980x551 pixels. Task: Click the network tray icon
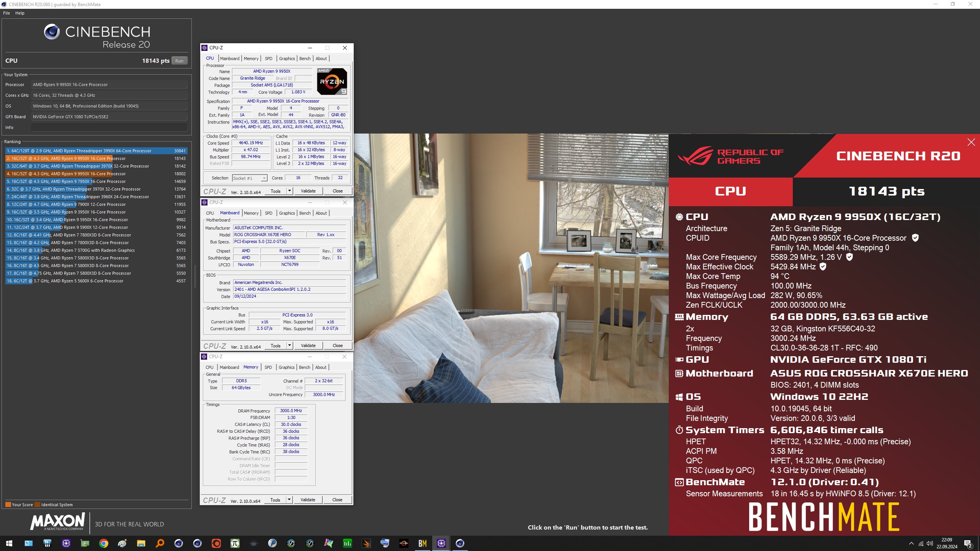tap(921, 543)
